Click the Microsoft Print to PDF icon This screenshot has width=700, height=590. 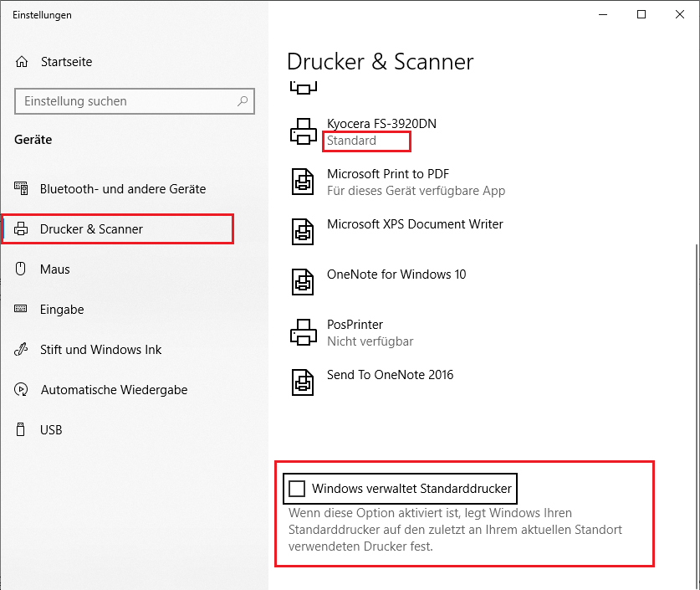click(303, 182)
